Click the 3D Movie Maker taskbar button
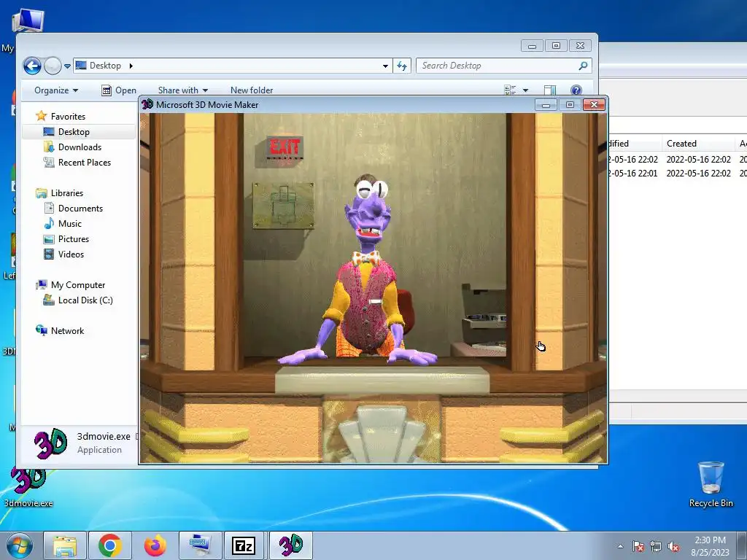The height and width of the screenshot is (560, 747). 291,545
